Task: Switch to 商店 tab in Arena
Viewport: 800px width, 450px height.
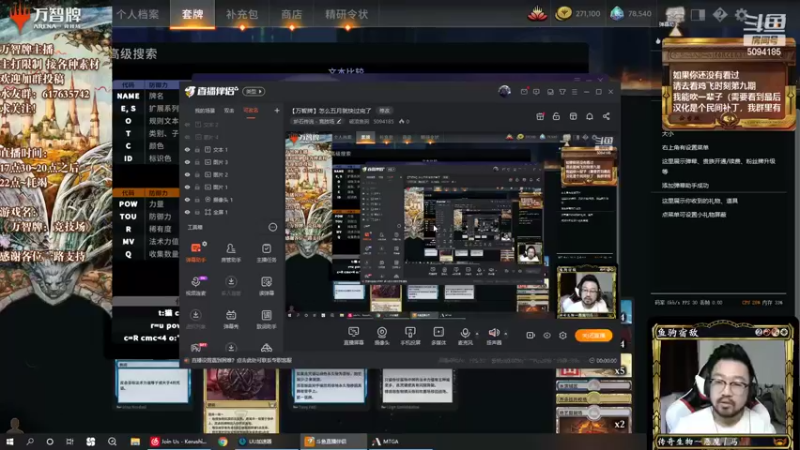Action: point(291,14)
